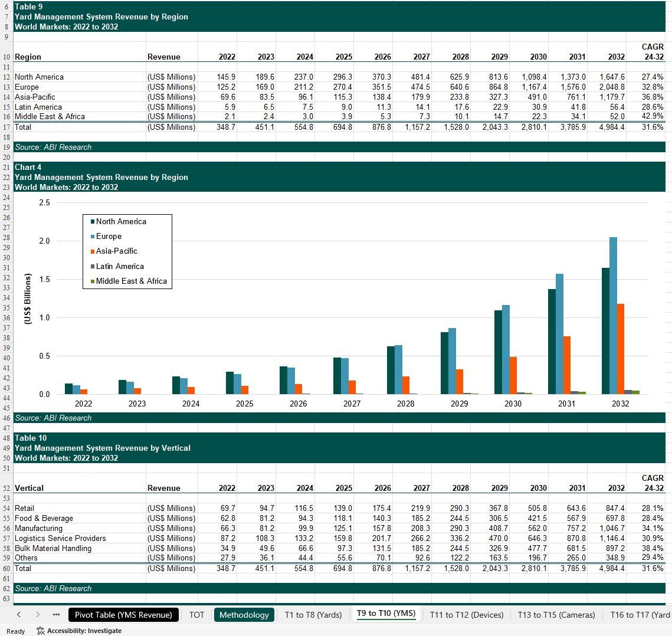The width and height of the screenshot is (672, 636).
Task: Switch to the TOT sheet tab
Action: pyautogui.click(x=196, y=615)
